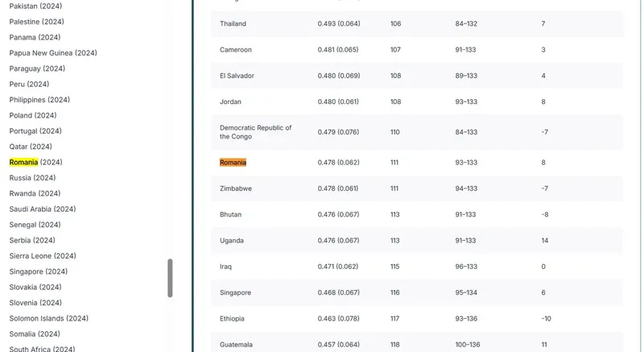Click the highlighted Romania table cell
The height and width of the screenshot is (352, 644).
pos(233,163)
